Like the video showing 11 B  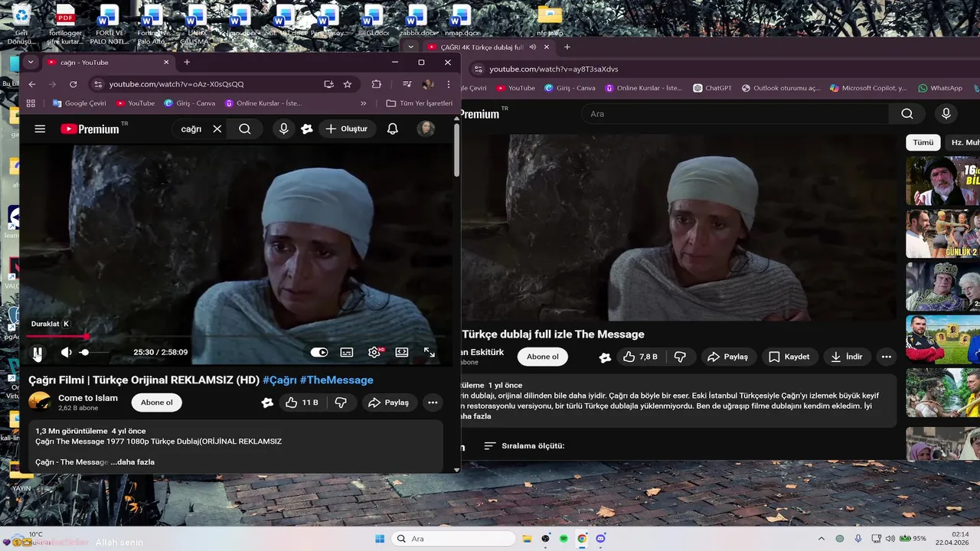point(302,403)
